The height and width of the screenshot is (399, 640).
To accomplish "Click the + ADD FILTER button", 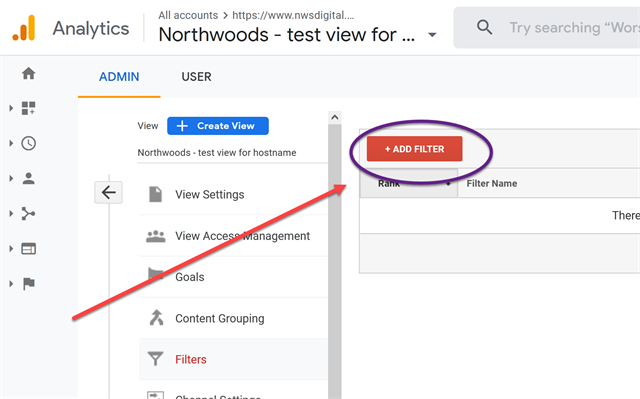I will click(414, 149).
